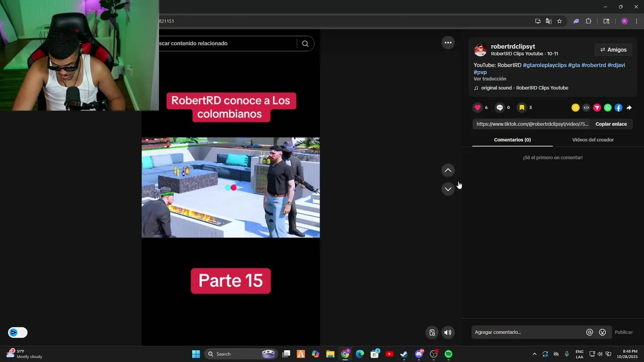Screen dimensions: 644x362
Task: Click the Amigos button
Action: pyautogui.click(x=613, y=50)
